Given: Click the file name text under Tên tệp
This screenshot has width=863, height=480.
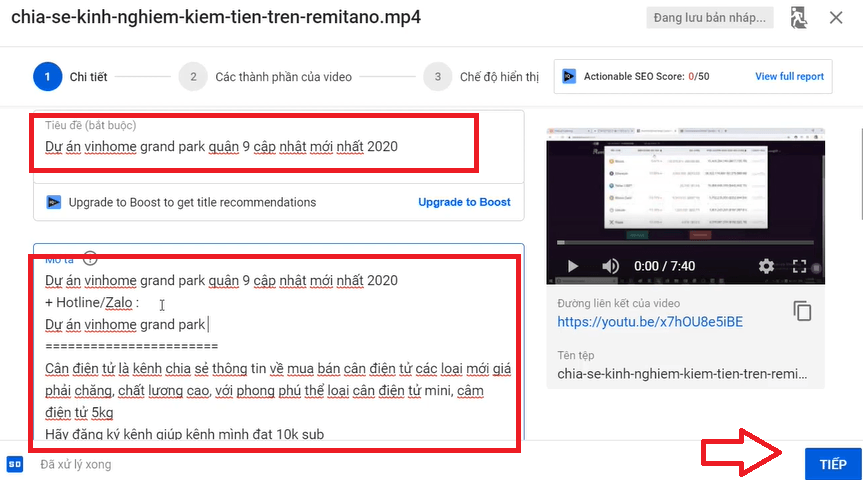Looking at the screenshot, I should coord(682,374).
